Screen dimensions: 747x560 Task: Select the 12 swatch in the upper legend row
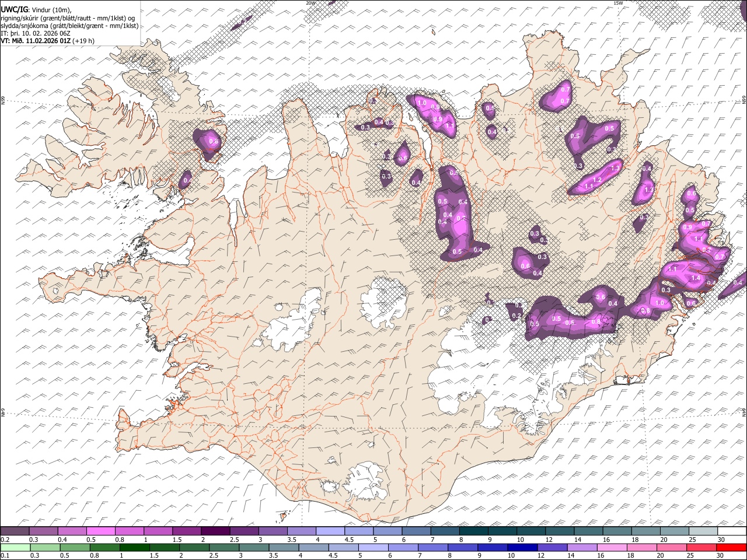coord(559,531)
